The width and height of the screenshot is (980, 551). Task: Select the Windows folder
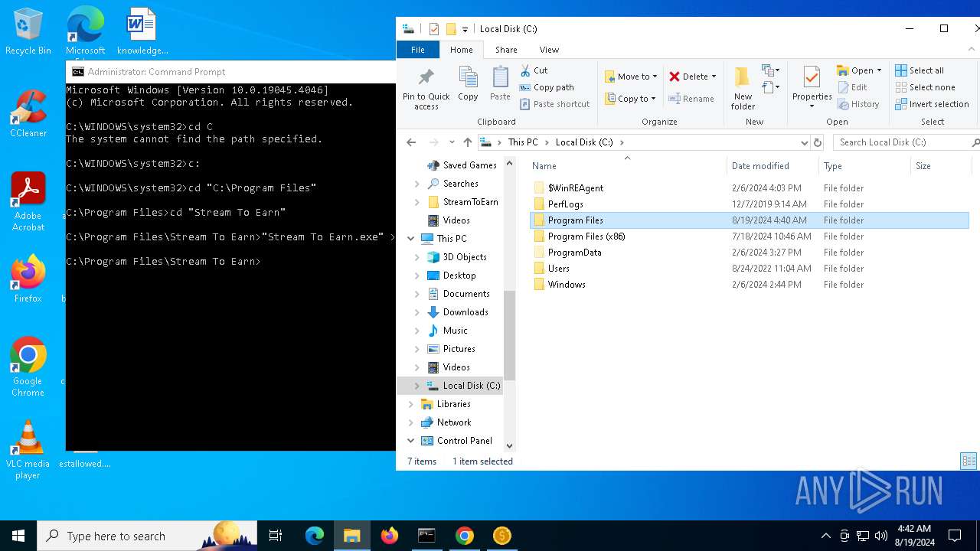(x=567, y=285)
